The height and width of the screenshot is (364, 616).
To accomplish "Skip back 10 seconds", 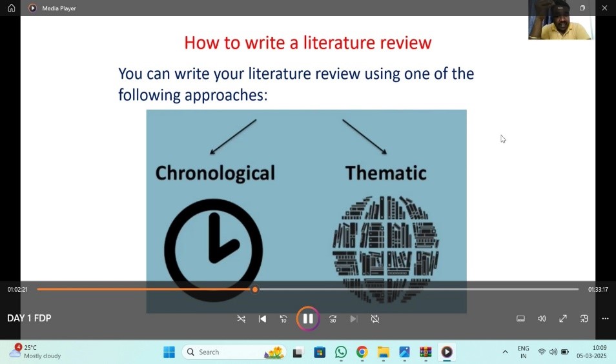I will tap(283, 319).
